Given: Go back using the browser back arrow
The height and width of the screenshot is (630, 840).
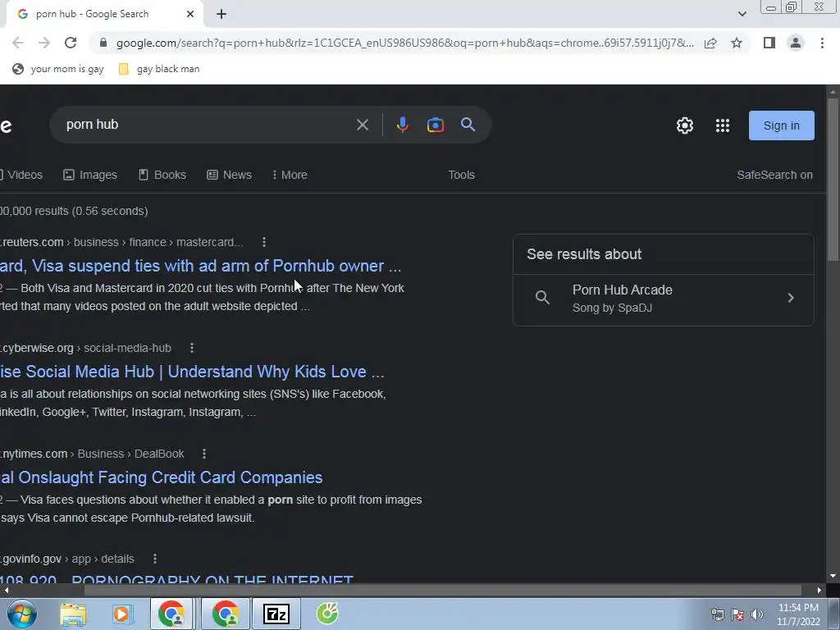Looking at the screenshot, I should (18, 43).
